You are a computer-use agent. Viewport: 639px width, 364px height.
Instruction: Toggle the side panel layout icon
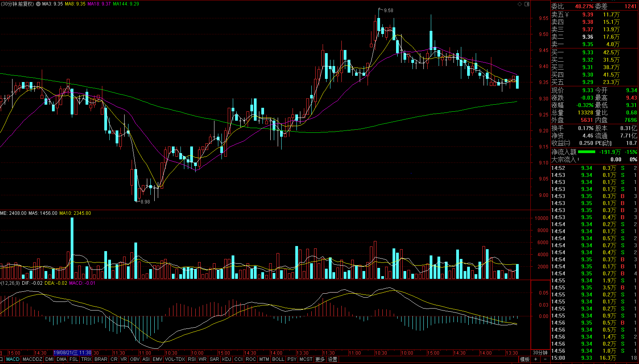(527, 4)
